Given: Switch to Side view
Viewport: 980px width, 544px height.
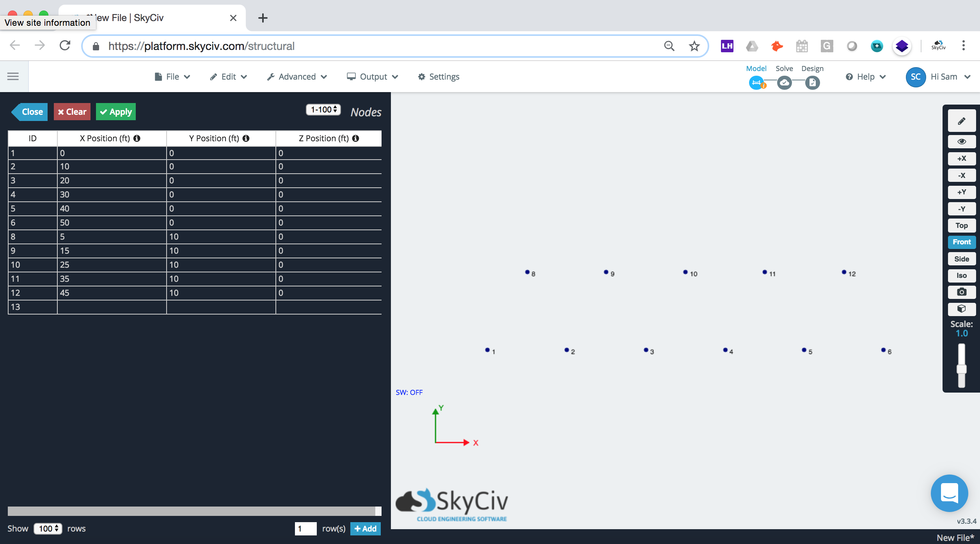Looking at the screenshot, I should pos(962,258).
